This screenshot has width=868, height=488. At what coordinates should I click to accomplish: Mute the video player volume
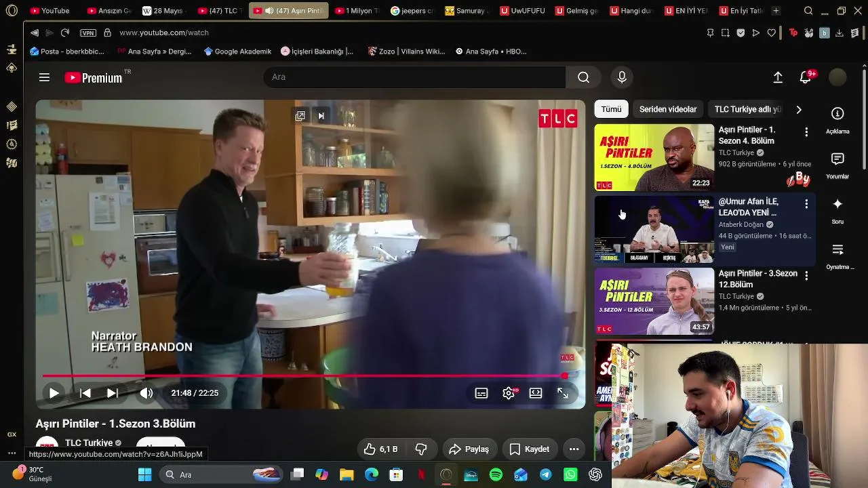click(146, 393)
